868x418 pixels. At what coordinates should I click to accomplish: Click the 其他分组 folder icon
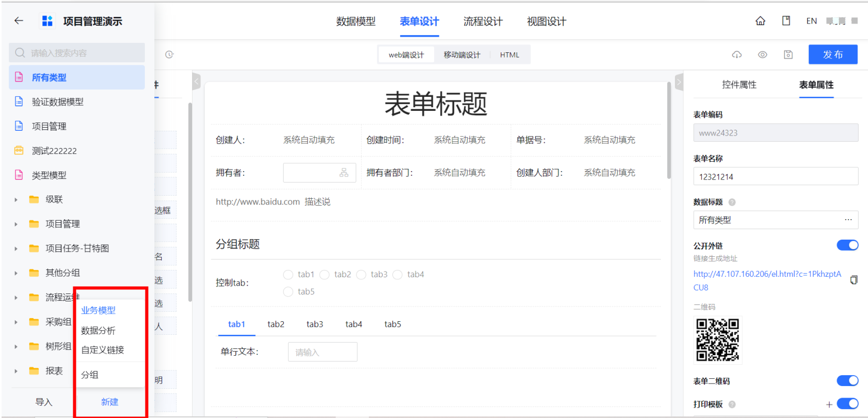(34, 273)
